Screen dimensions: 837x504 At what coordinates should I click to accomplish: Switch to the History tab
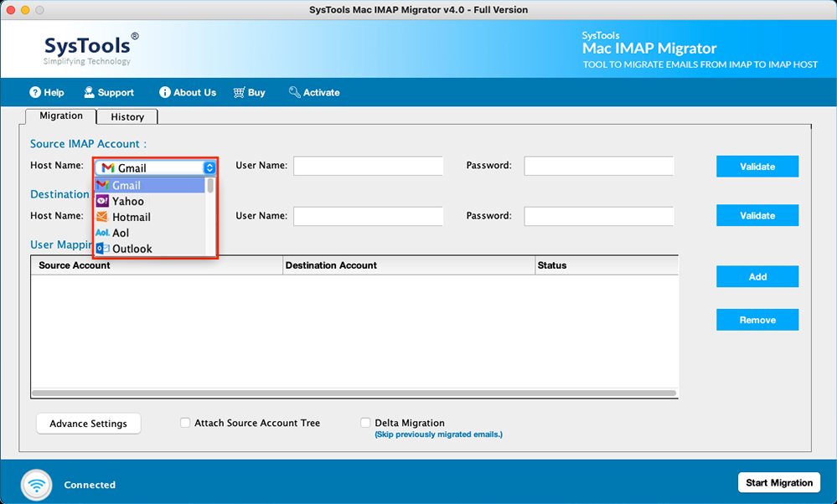tap(127, 117)
